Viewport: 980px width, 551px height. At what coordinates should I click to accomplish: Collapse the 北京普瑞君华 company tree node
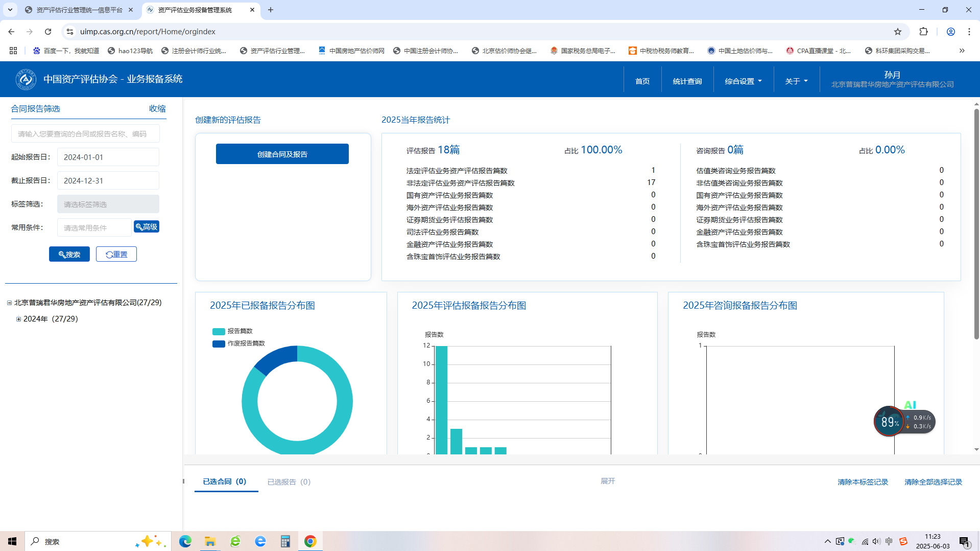pyautogui.click(x=9, y=303)
